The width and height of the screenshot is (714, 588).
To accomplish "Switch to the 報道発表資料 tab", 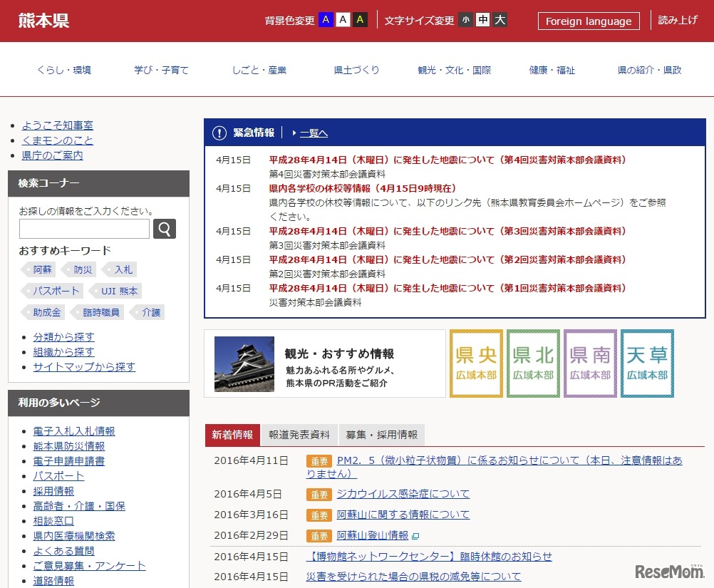I will pyautogui.click(x=299, y=435).
